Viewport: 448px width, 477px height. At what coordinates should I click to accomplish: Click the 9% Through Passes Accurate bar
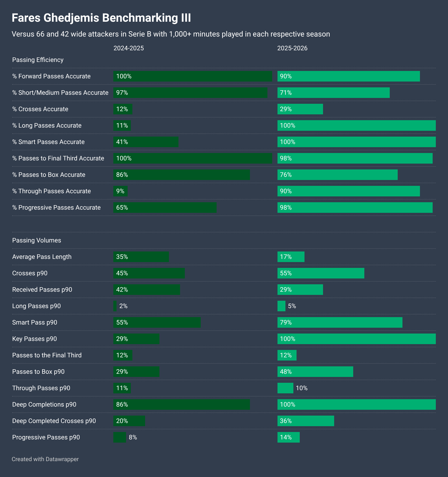[120, 191]
